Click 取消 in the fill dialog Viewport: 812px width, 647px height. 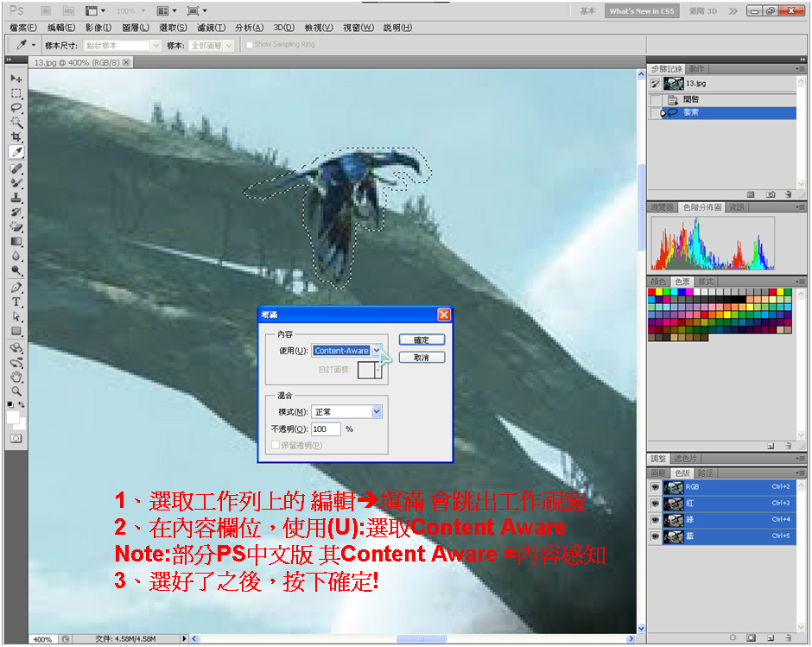422,358
